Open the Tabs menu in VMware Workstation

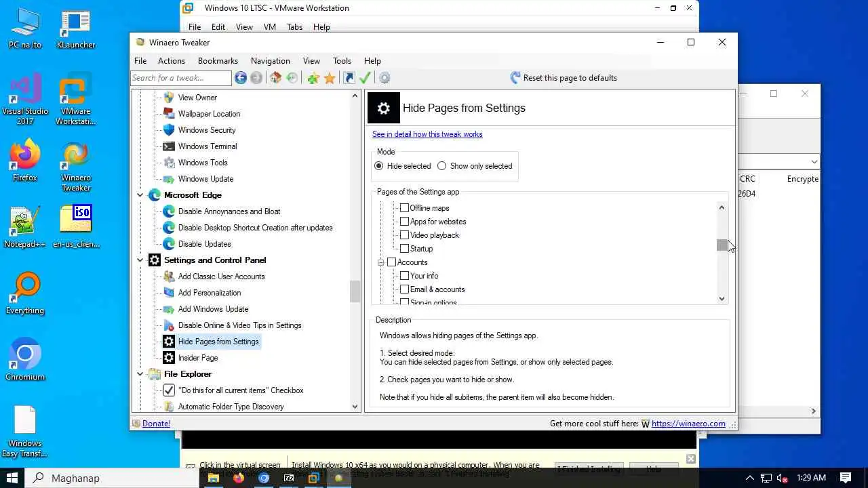[294, 27]
